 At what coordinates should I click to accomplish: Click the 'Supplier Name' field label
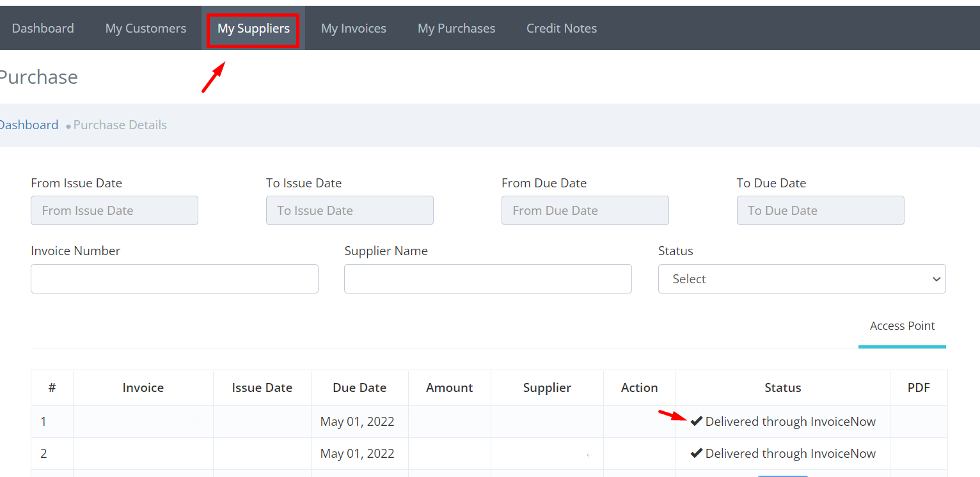coord(386,251)
